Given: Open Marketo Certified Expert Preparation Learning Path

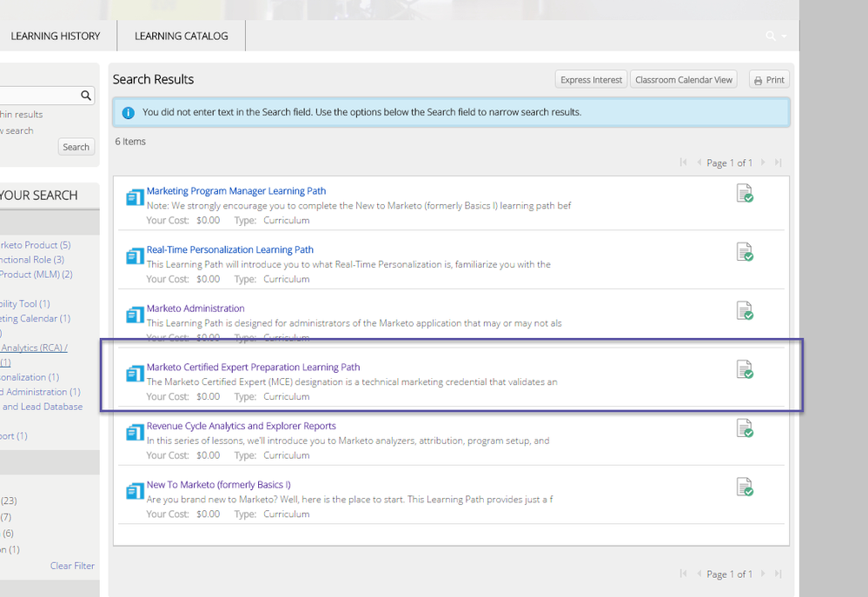Looking at the screenshot, I should click(x=254, y=368).
